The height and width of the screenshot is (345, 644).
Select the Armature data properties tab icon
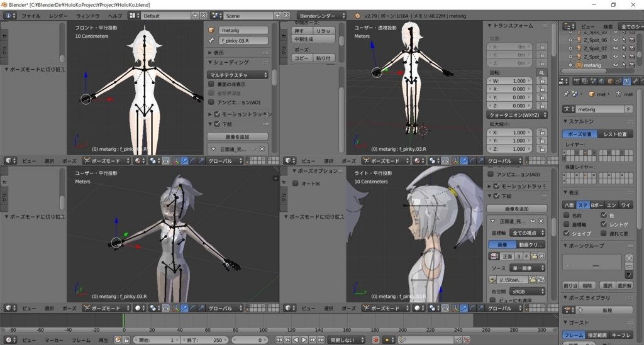(x=626, y=81)
